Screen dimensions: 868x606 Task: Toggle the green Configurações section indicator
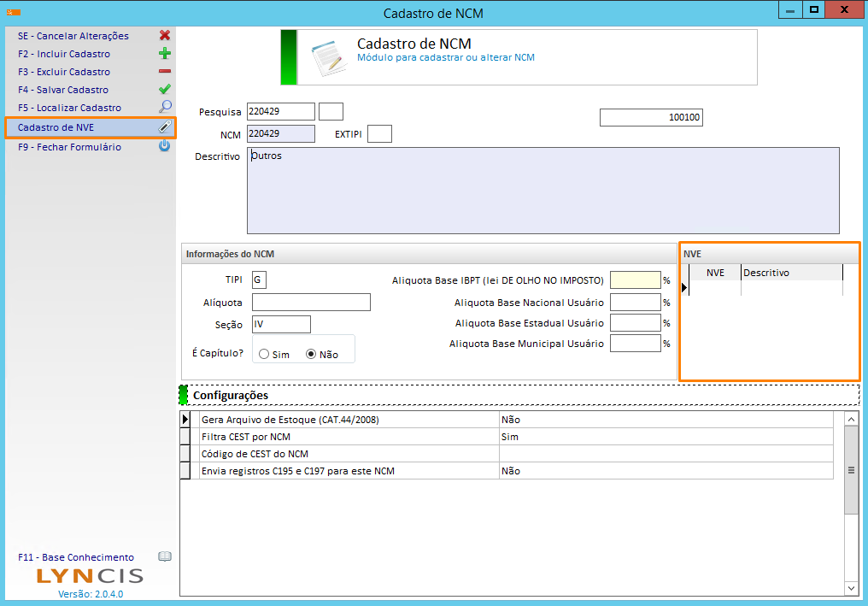184,395
